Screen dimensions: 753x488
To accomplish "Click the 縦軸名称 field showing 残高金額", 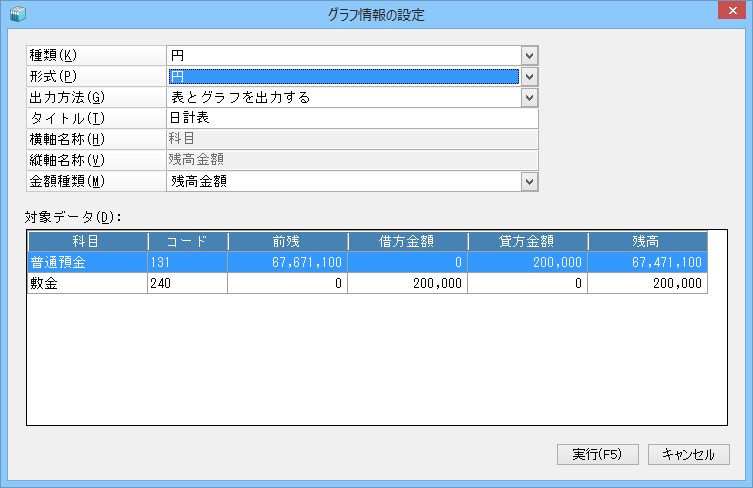I will coord(350,160).
